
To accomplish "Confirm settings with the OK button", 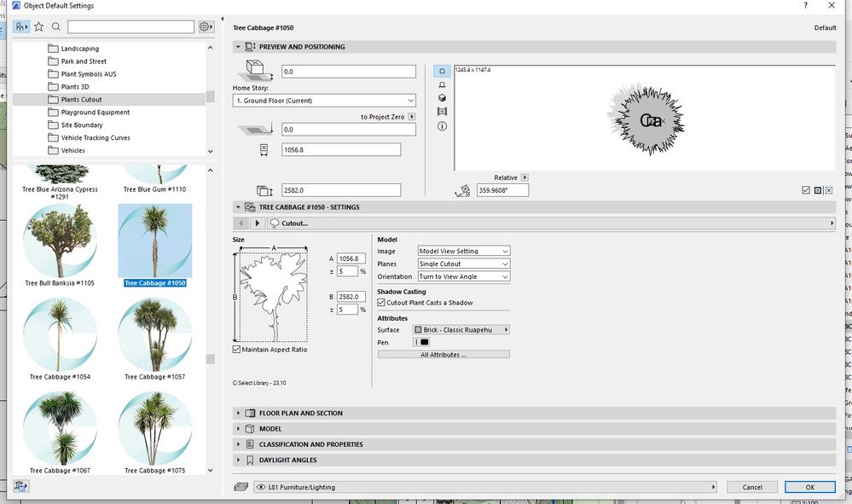I will [x=808, y=486].
